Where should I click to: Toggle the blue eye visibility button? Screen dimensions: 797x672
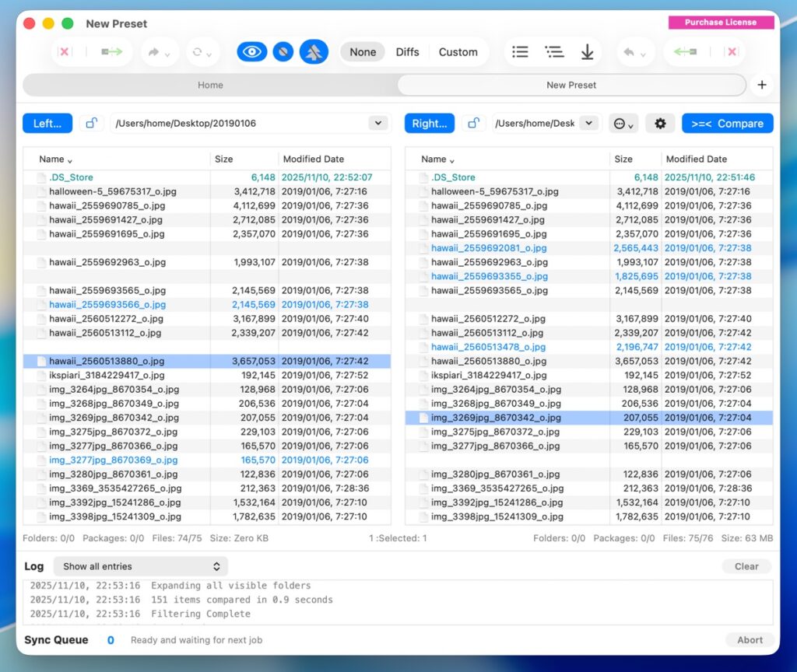point(251,52)
